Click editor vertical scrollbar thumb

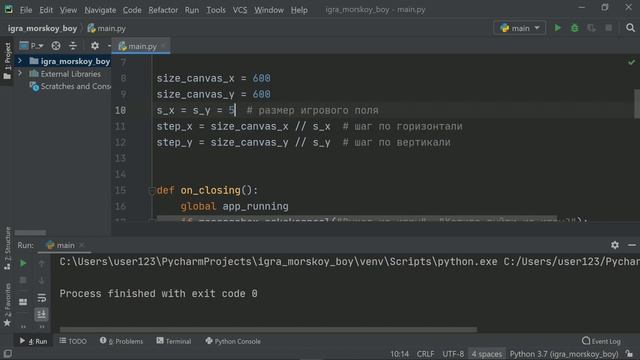[x=637, y=103]
